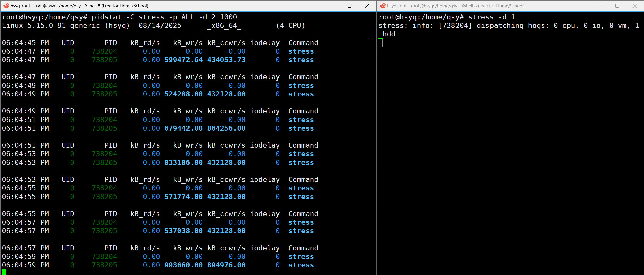Image resolution: width=644 pixels, height=275 pixels.
Task: Click PID 738205 in the 06:04:59 PM row
Action: tap(104, 265)
